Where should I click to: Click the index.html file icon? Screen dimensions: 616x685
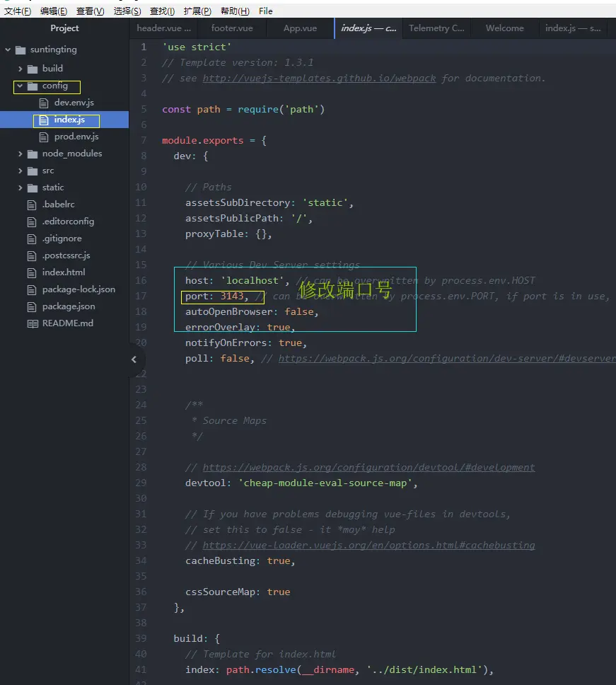coord(31,273)
